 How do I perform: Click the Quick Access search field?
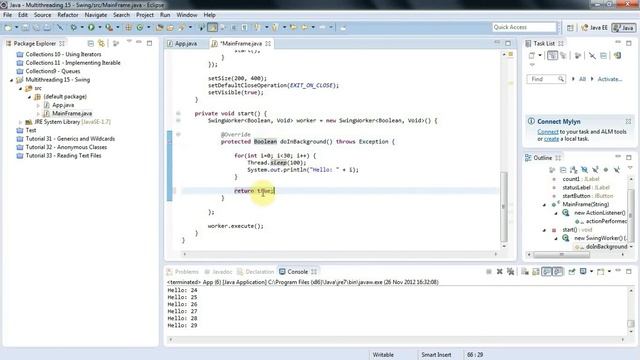pos(524,27)
